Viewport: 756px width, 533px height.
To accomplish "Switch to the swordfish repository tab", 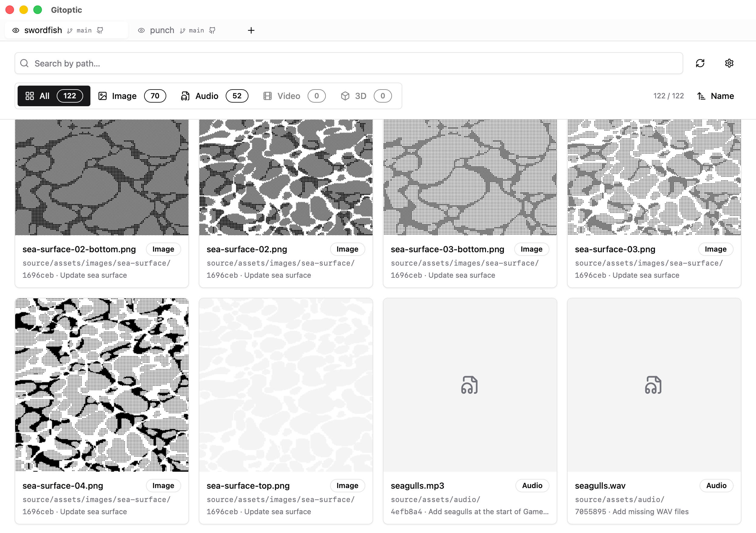I will (66, 30).
